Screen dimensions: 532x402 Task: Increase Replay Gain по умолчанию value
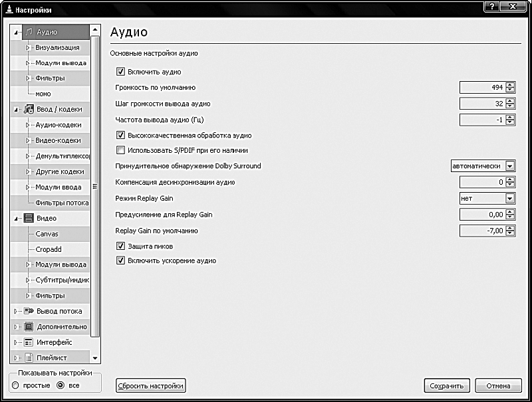pos(510,228)
